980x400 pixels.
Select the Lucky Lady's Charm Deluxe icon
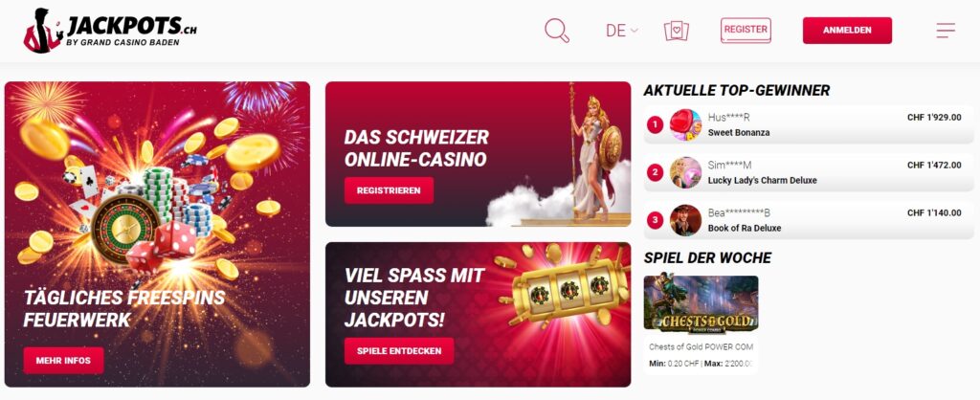pyautogui.click(x=685, y=172)
